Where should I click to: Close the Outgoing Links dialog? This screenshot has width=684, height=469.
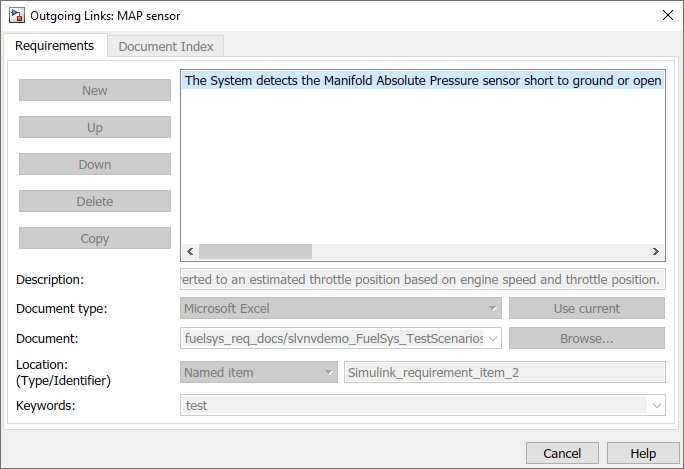pos(667,15)
